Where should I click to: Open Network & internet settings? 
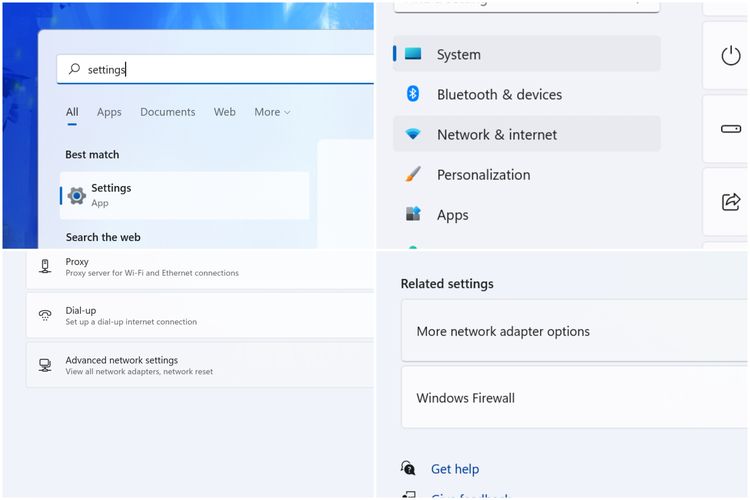(x=527, y=134)
